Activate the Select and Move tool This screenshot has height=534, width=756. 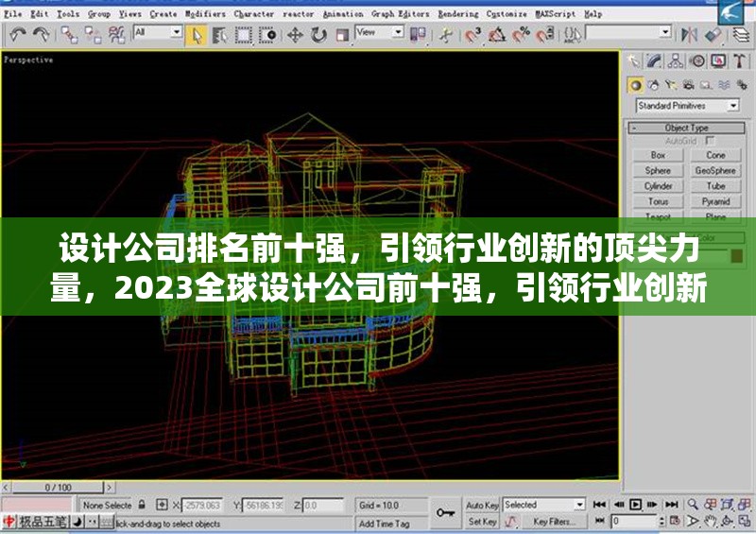click(x=295, y=35)
